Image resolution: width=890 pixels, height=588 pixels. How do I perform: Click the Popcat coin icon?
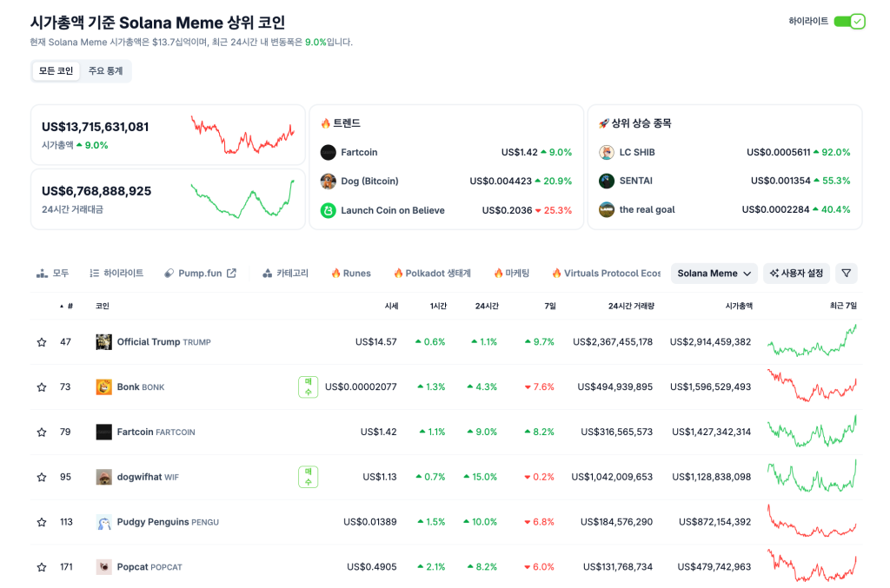pyautogui.click(x=103, y=567)
